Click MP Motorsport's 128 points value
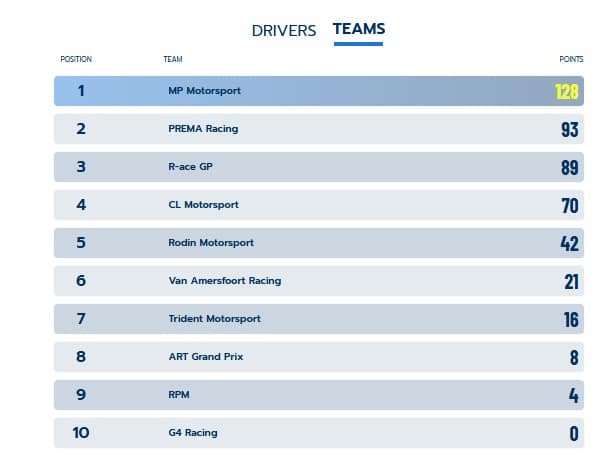The image size is (613, 471). click(567, 92)
